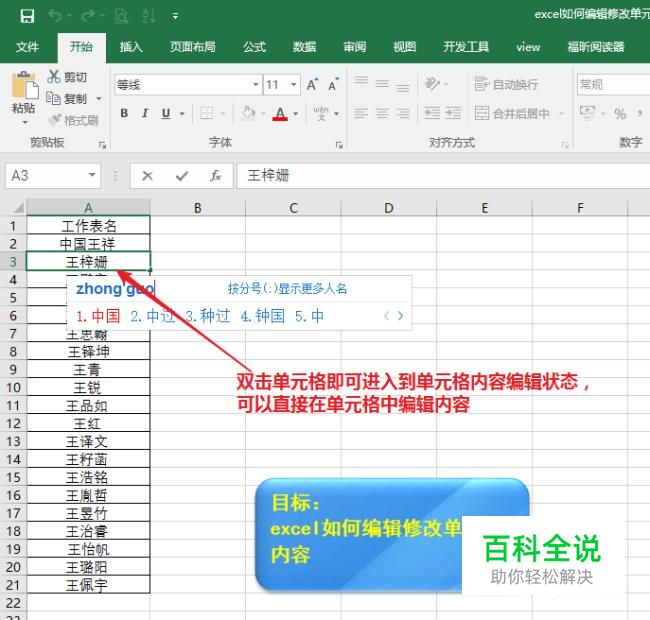Click the cell borders icon
Image resolution: width=650 pixels, height=620 pixels.
(206, 113)
